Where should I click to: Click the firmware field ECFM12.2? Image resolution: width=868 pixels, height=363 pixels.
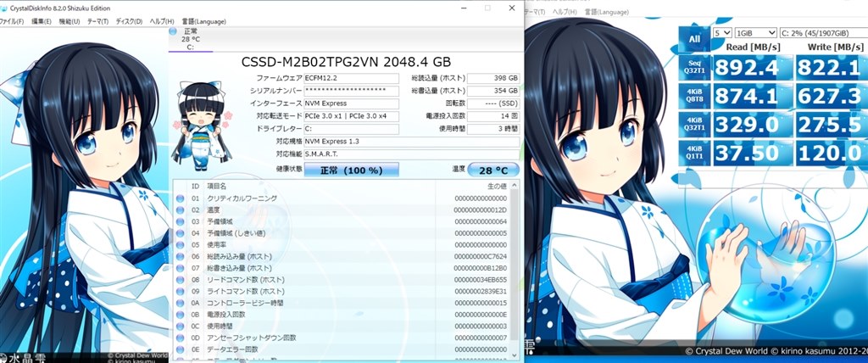click(x=352, y=78)
